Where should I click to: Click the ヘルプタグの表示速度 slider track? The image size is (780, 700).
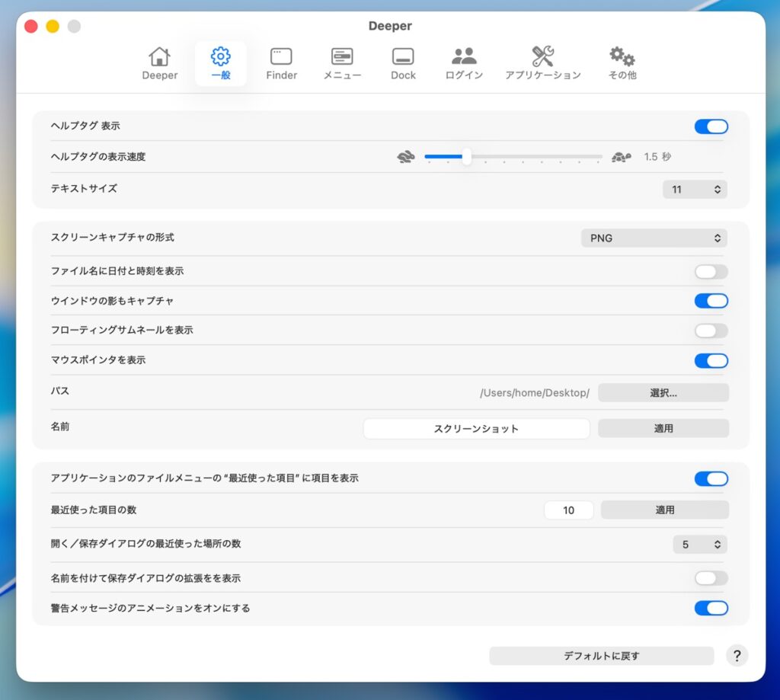tap(533, 158)
